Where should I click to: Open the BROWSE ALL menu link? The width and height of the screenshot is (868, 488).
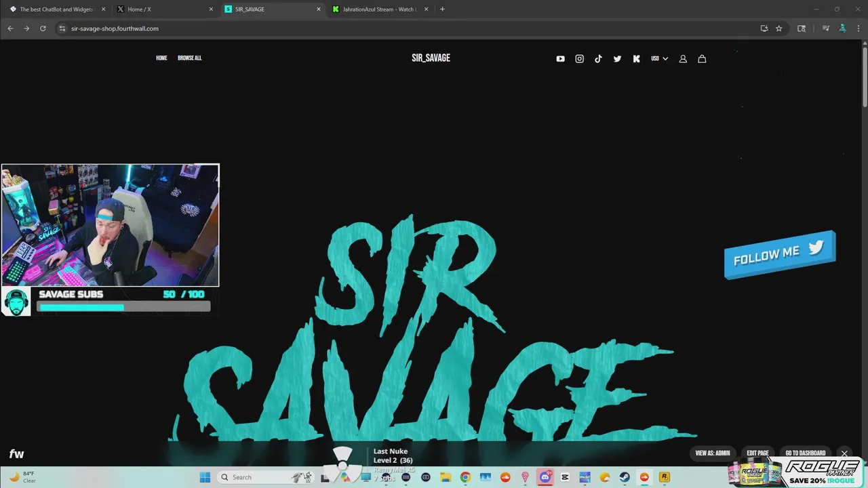(189, 58)
